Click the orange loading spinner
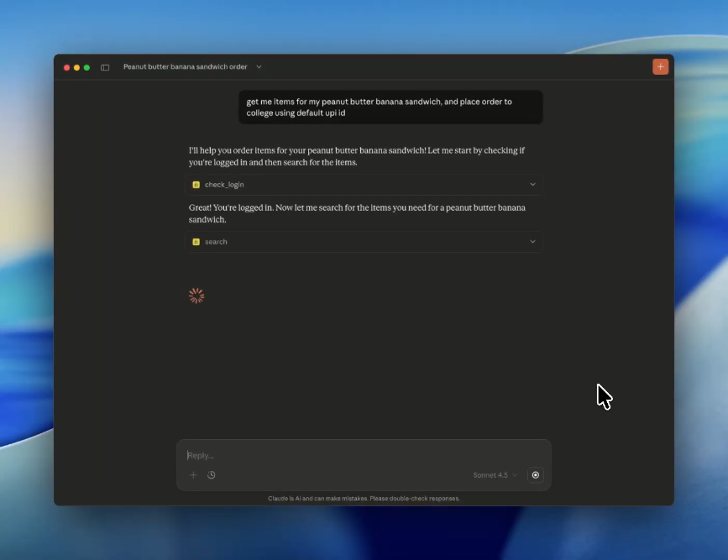728x560 pixels. point(196,296)
